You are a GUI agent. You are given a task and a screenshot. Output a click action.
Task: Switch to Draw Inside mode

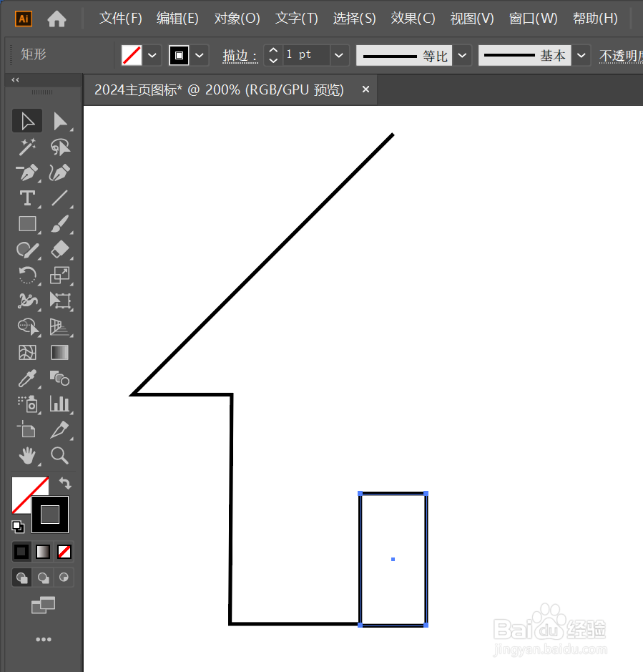[x=64, y=578]
